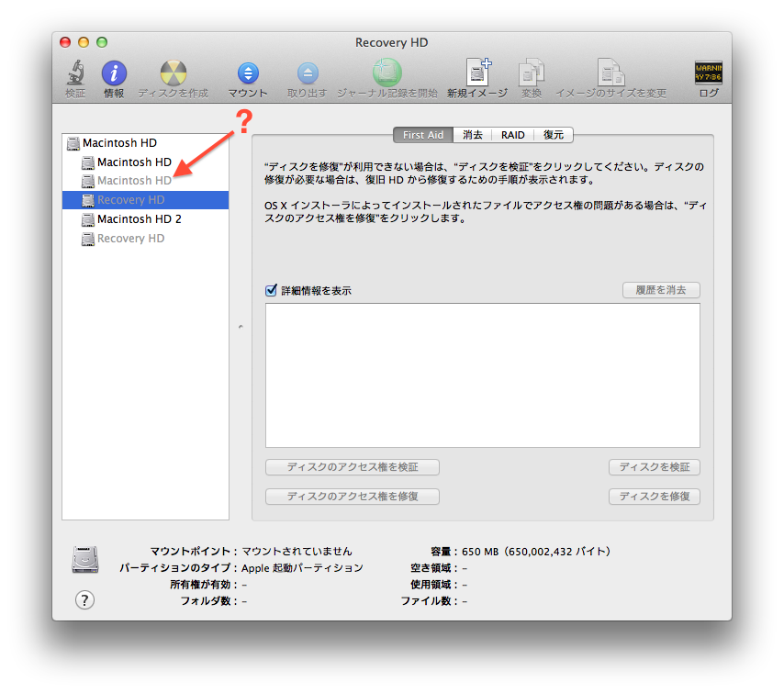Viewport: 784px width, 693px height.
Task: Select the top-level Macintosh HD disk
Action: click(x=145, y=143)
